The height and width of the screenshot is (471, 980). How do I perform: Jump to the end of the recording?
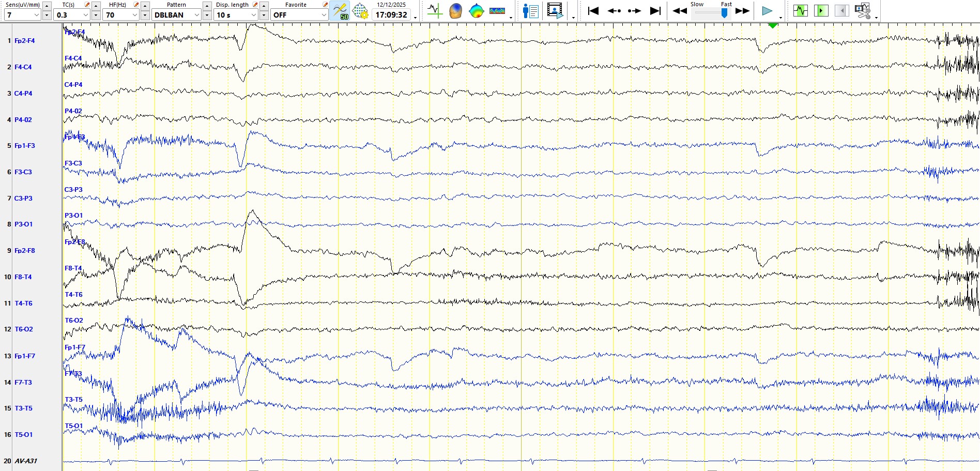[655, 11]
